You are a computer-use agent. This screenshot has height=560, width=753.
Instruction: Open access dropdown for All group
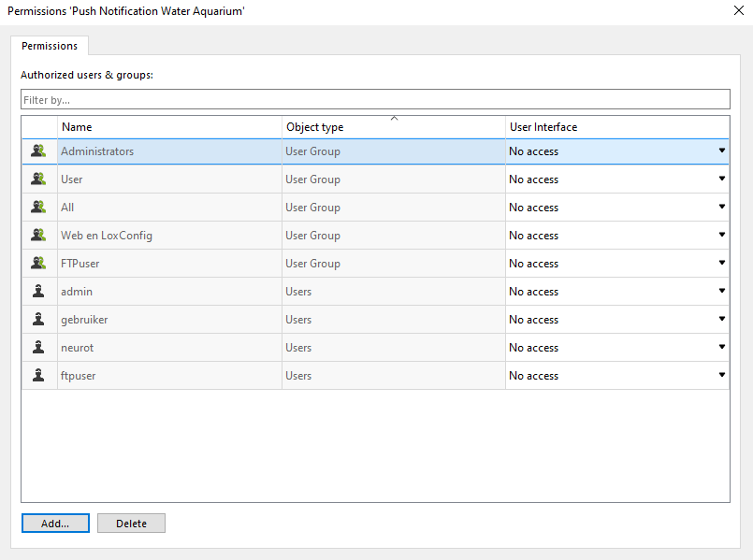pyautogui.click(x=722, y=207)
